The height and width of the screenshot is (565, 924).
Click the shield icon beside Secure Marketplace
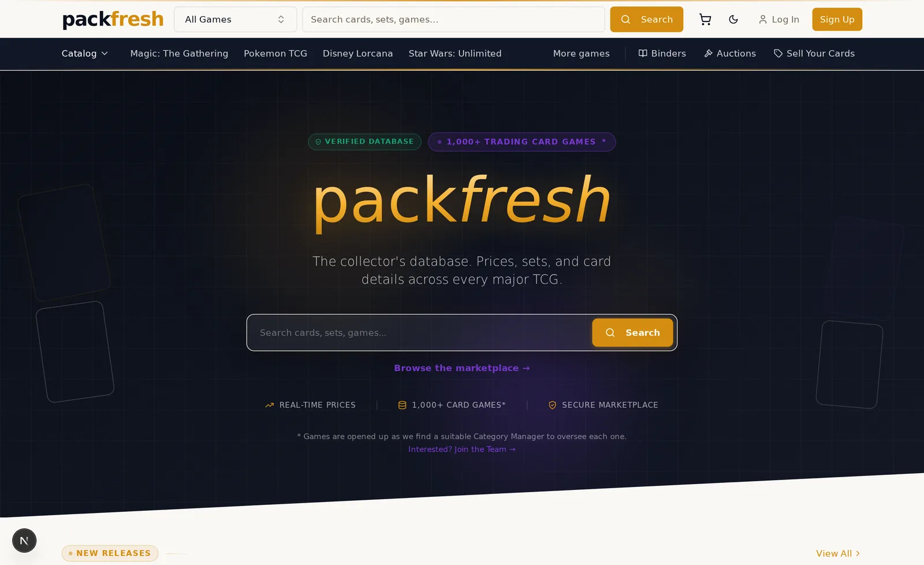click(553, 406)
